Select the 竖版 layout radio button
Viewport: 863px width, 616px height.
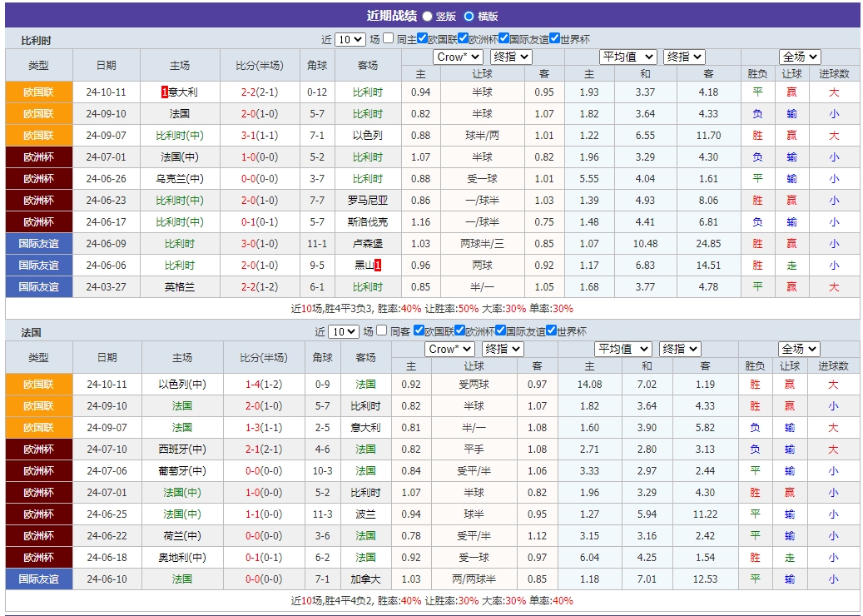427,15
